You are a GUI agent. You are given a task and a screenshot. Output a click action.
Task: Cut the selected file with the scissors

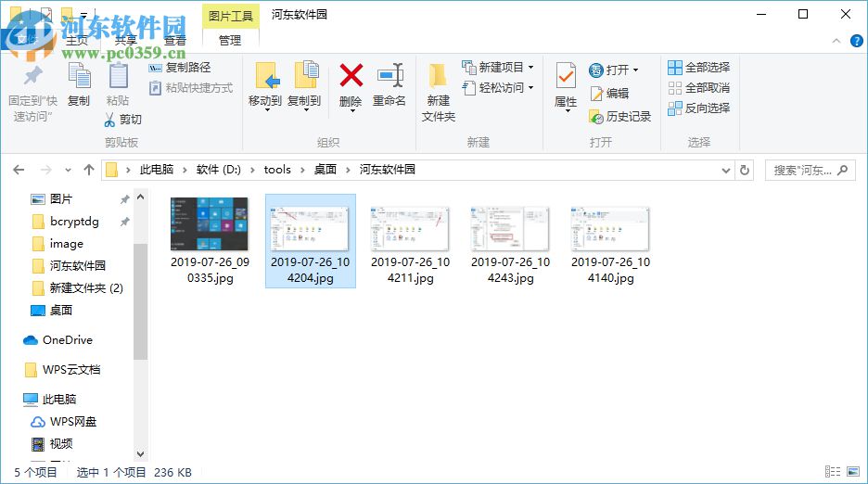(x=123, y=120)
